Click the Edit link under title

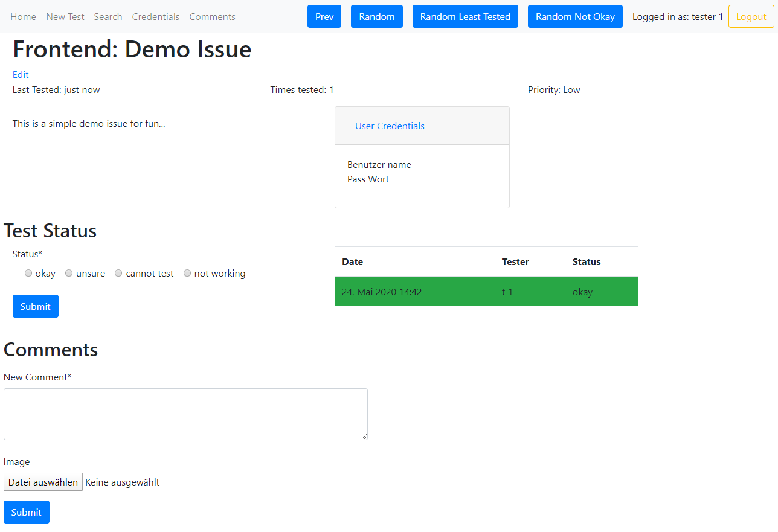click(21, 75)
